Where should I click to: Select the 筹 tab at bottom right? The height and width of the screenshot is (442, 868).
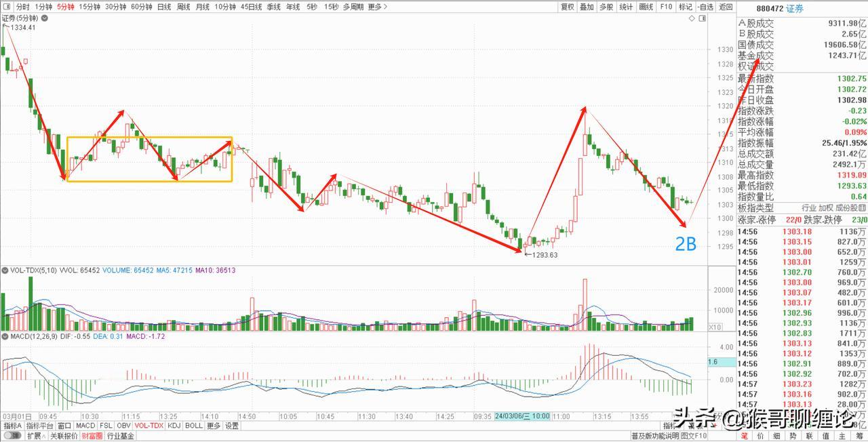859,437
